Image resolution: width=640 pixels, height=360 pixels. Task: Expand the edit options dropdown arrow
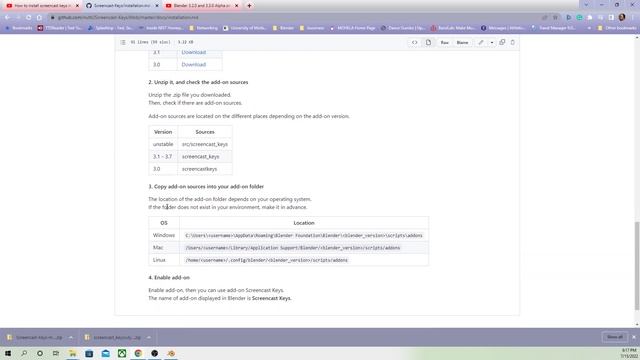click(492, 42)
